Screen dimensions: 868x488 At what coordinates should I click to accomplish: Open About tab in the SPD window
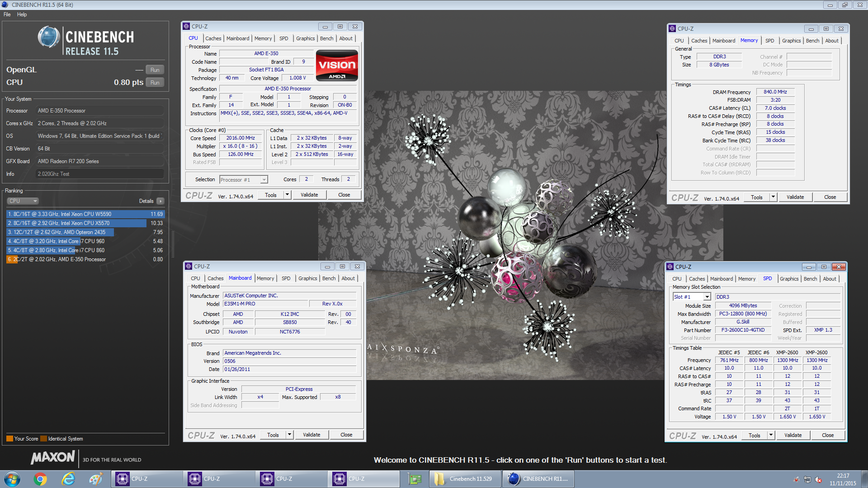click(x=830, y=279)
